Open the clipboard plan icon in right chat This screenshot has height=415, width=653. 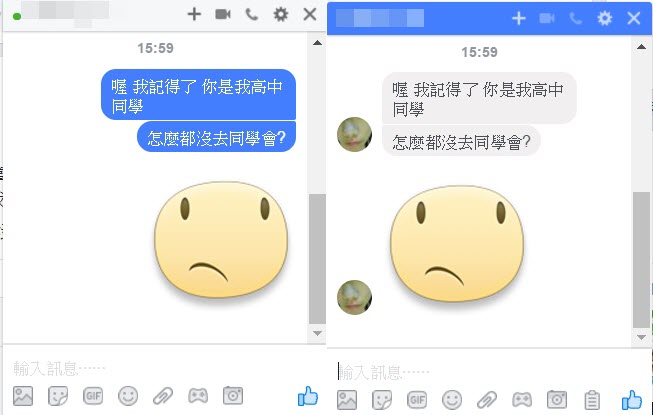point(592,400)
